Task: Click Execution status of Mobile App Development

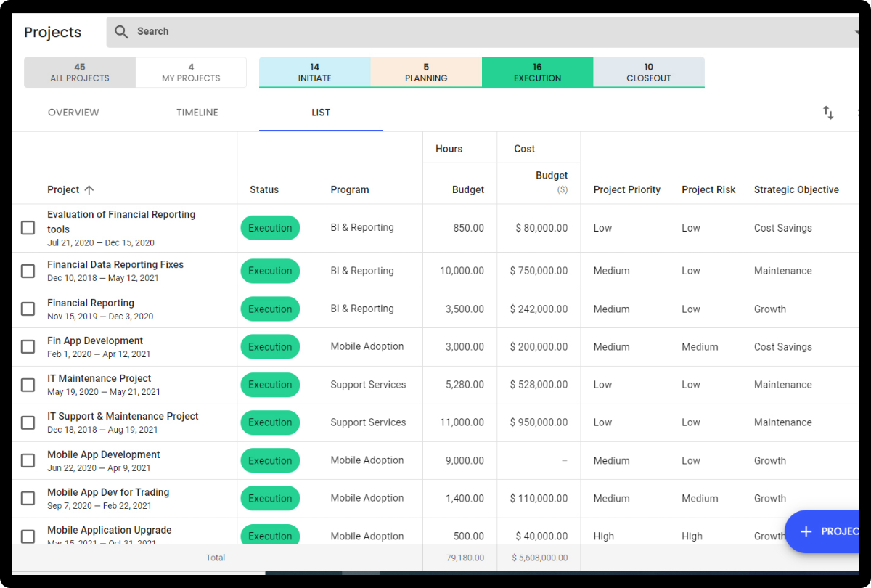Action: 270,460
